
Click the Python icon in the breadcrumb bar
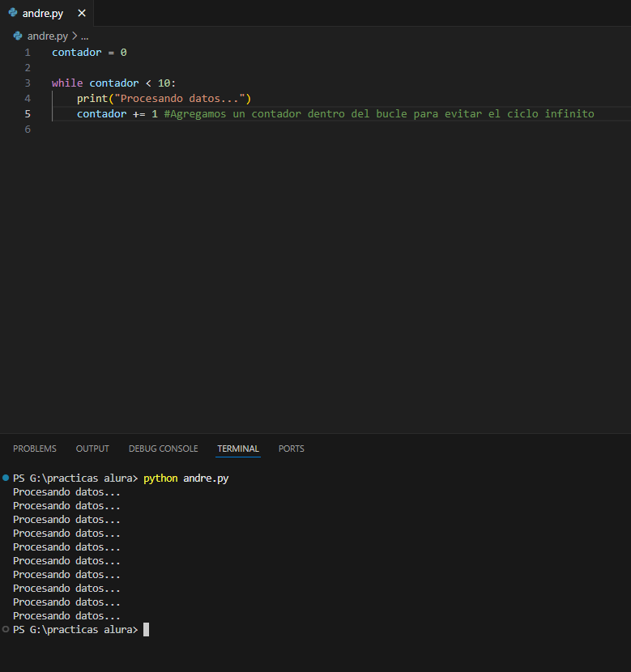point(18,36)
